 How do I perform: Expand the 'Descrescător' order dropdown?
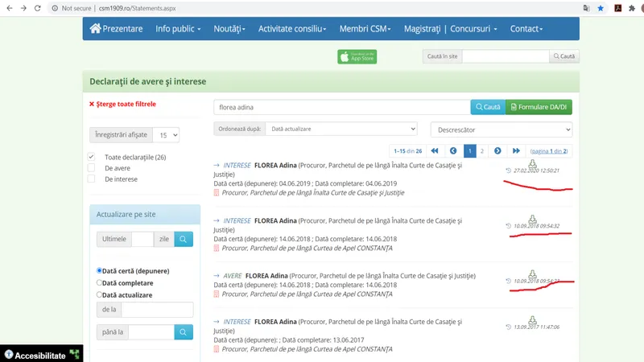pyautogui.click(x=501, y=129)
